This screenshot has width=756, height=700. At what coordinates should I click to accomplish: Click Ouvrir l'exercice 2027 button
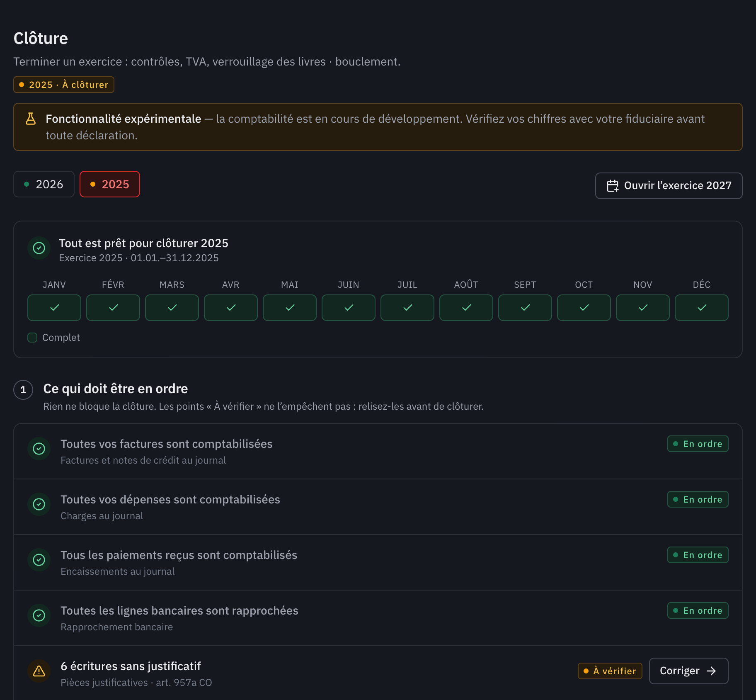pos(669,186)
